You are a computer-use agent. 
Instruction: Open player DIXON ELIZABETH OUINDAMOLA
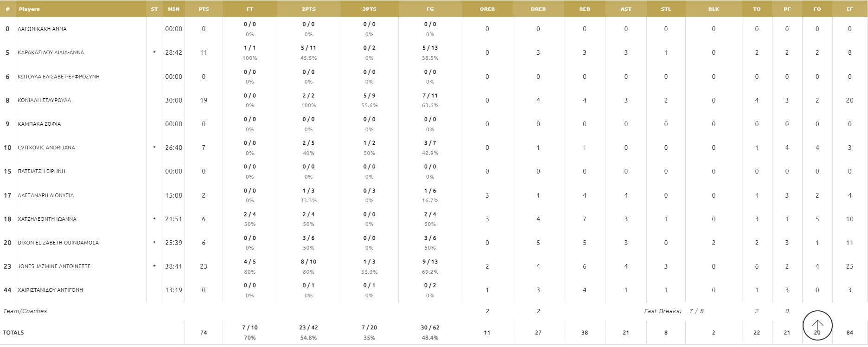point(58,243)
